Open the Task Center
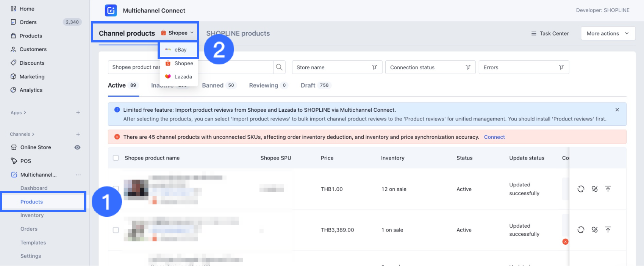The width and height of the screenshot is (644, 266). [x=550, y=33]
